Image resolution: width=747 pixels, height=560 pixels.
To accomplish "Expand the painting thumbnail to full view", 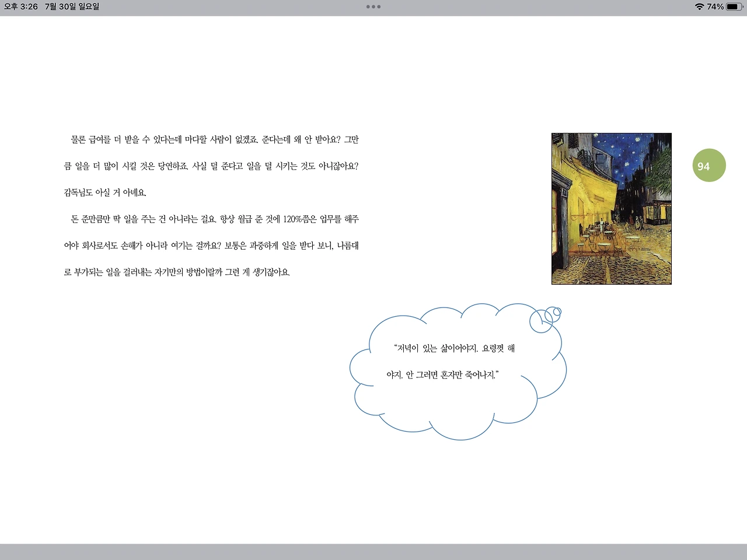I will 611,208.
